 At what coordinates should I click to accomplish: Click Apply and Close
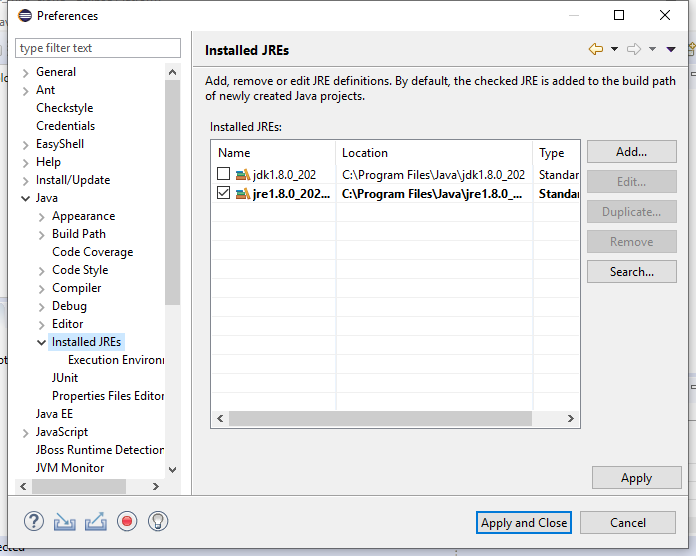tap(524, 523)
